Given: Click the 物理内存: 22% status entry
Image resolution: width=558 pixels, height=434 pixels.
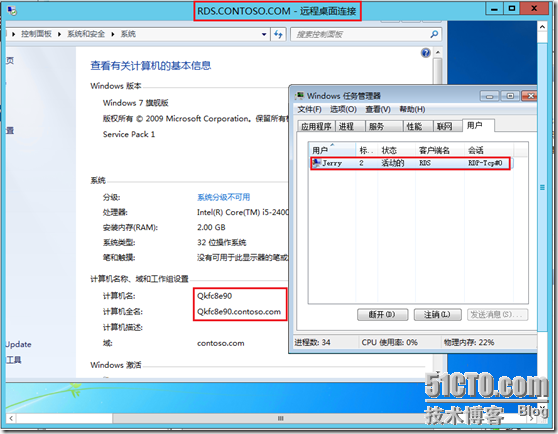Looking at the screenshot, I should (469, 342).
